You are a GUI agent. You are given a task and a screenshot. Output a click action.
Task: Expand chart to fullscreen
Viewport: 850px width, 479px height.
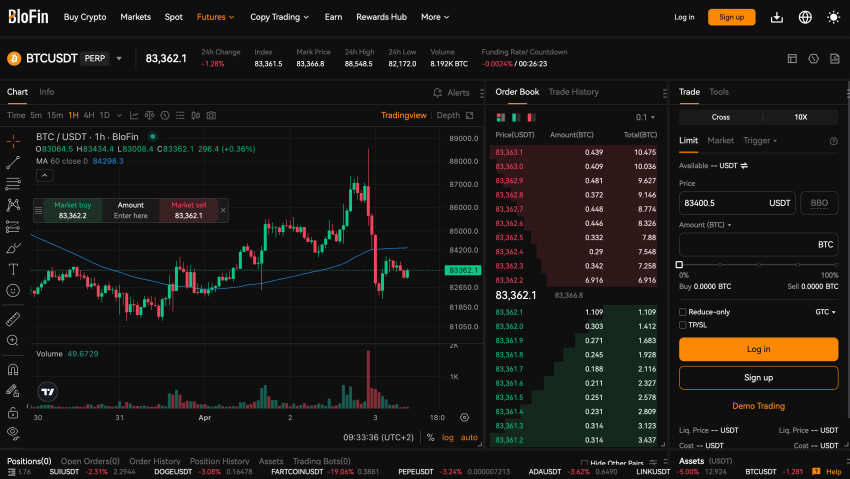[469, 115]
